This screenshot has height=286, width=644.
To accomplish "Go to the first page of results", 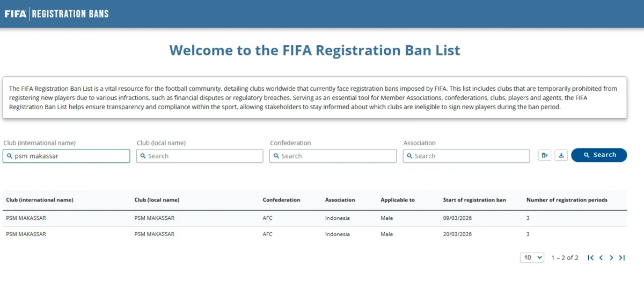I will [591, 258].
